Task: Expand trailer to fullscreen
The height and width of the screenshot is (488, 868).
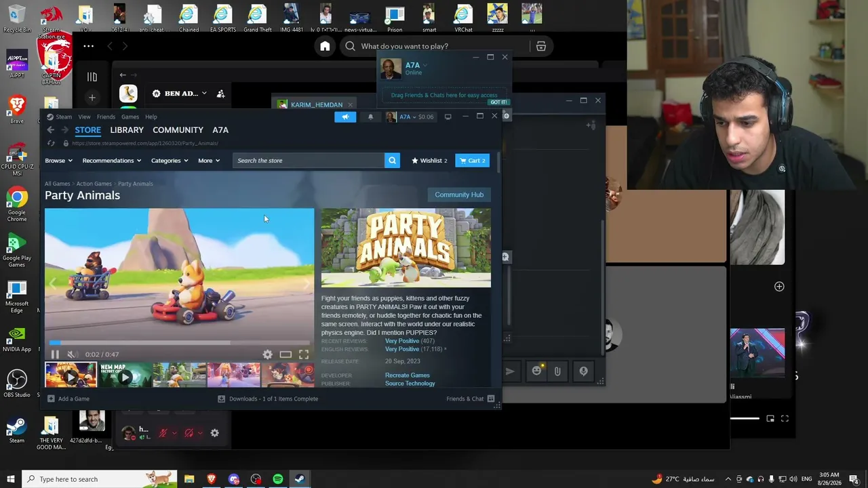Action: [304, 354]
